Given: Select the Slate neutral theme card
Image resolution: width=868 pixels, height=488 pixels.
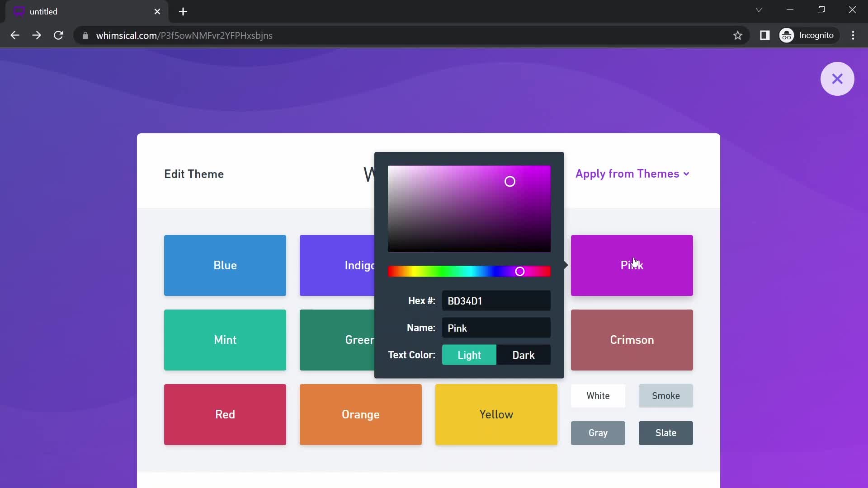Looking at the screenshot, I should click(x=666, y=432).
